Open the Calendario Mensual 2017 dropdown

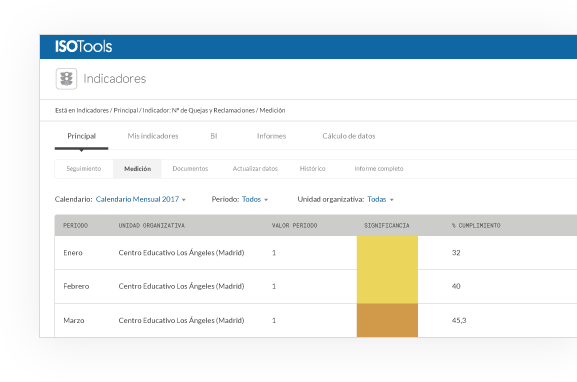(x=141, y=199)
